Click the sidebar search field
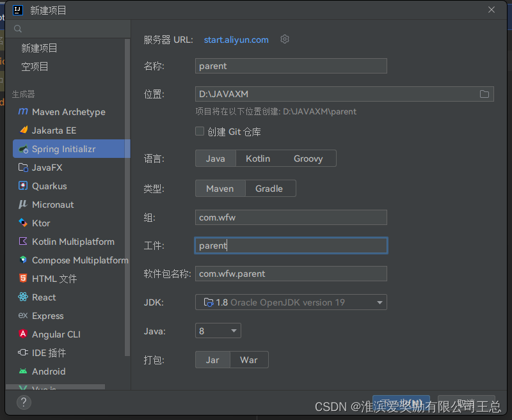This screenshot has width=512, height=420. point(68,29)
